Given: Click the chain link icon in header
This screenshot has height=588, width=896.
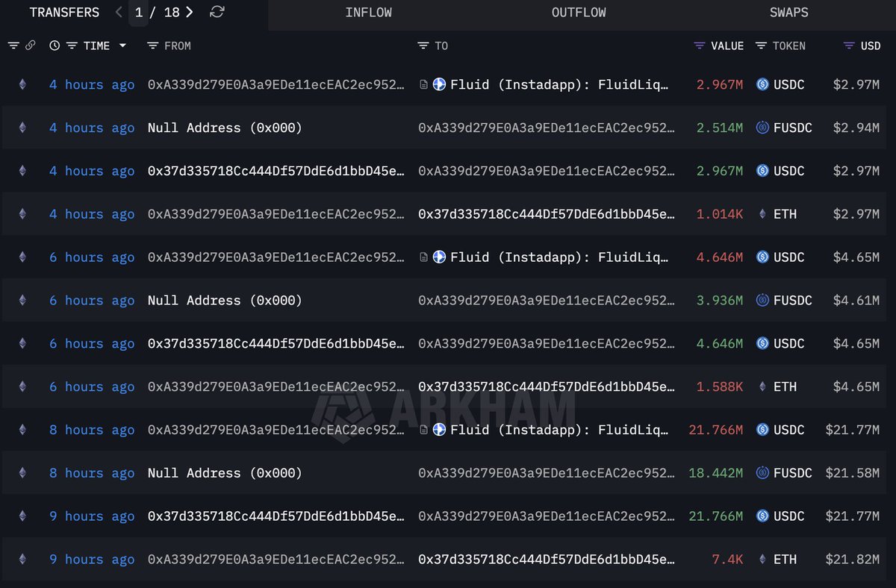Looking at the screenshot, I should tap(30, 46).
